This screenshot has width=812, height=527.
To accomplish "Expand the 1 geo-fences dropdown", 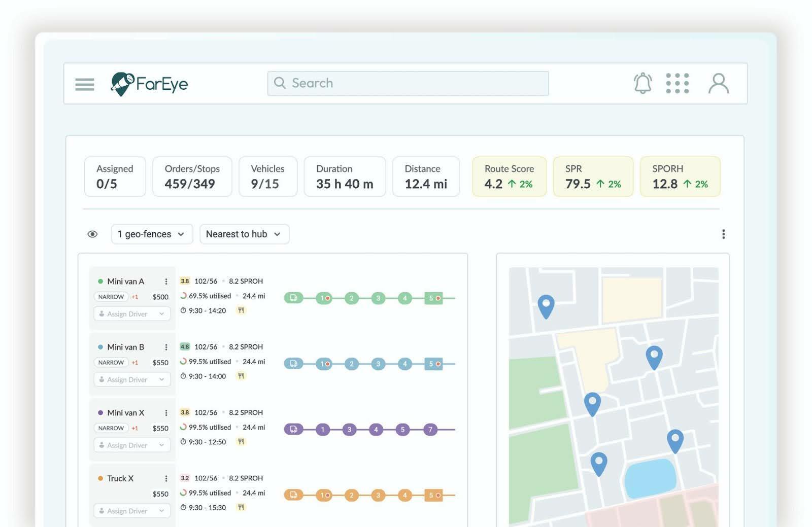I will [152, 234].
